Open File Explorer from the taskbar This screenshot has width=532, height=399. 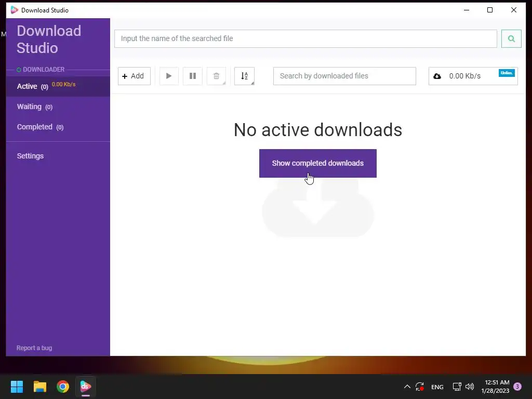[39, 387]
